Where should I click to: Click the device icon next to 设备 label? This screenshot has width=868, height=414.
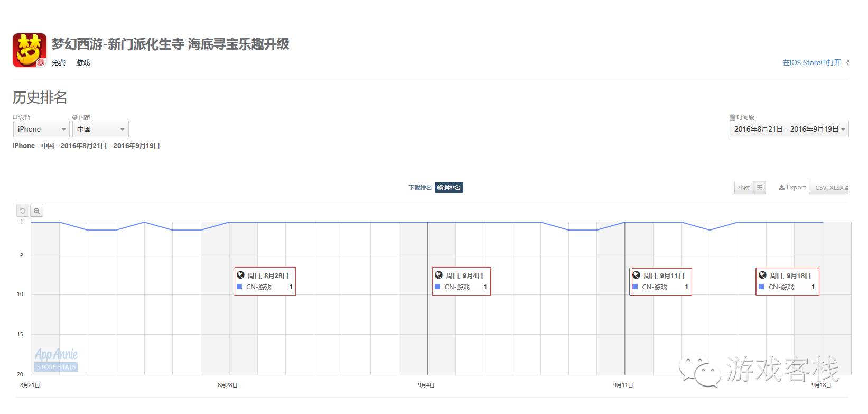[15, 117]
